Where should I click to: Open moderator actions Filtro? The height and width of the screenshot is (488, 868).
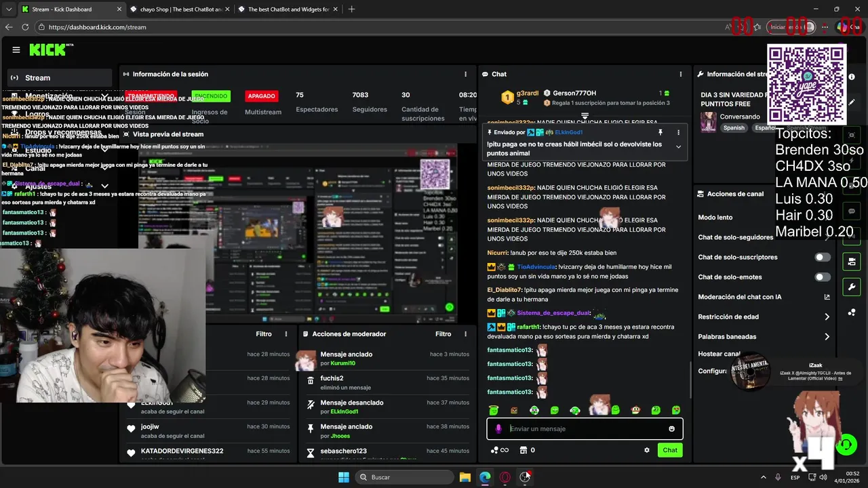pyautogui.click(x=443, y=333)
